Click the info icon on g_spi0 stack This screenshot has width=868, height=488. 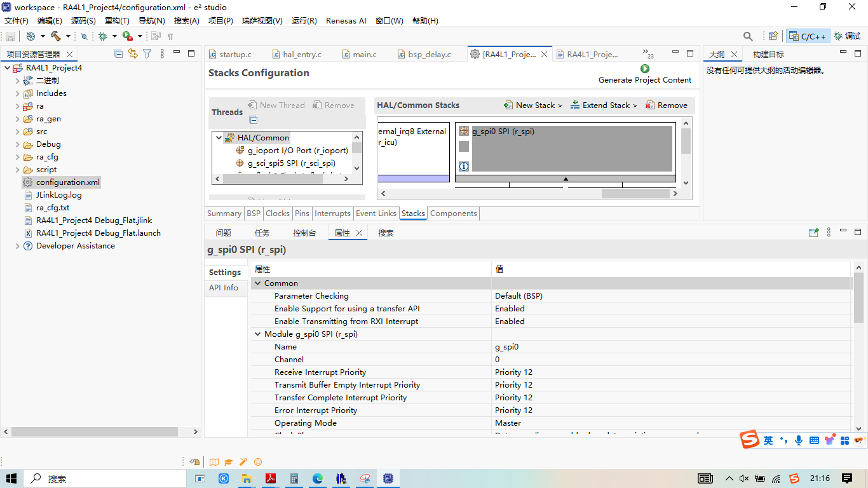coord(464,166)
